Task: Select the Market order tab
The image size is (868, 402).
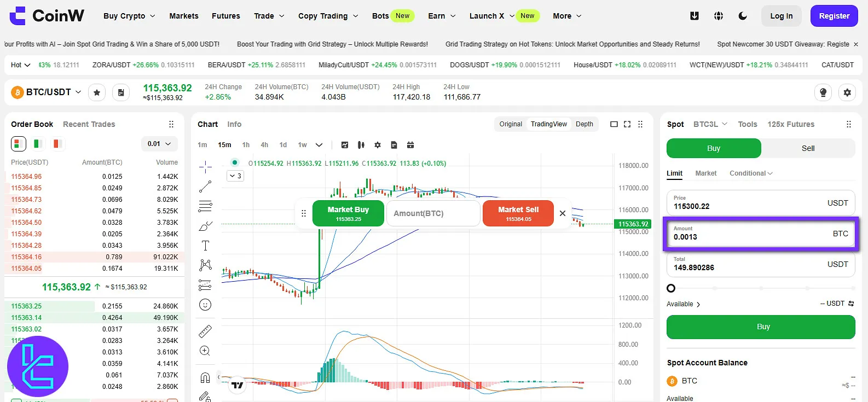Action: [x=706, y=173]
